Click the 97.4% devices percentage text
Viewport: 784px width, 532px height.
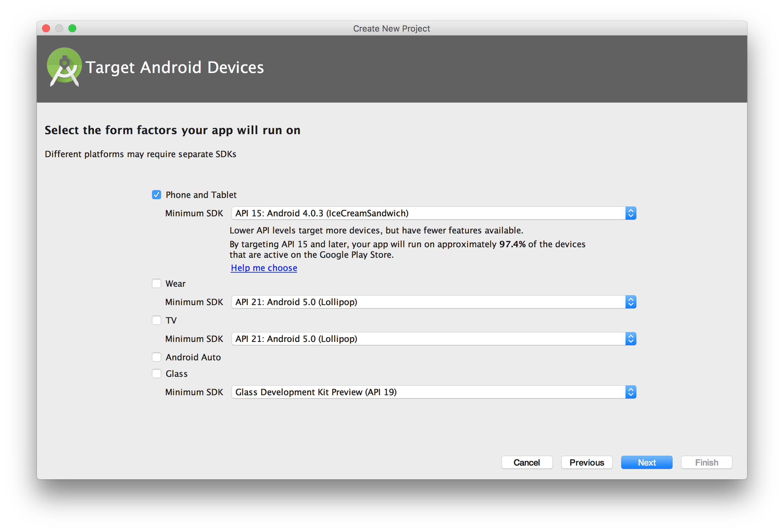512,244
